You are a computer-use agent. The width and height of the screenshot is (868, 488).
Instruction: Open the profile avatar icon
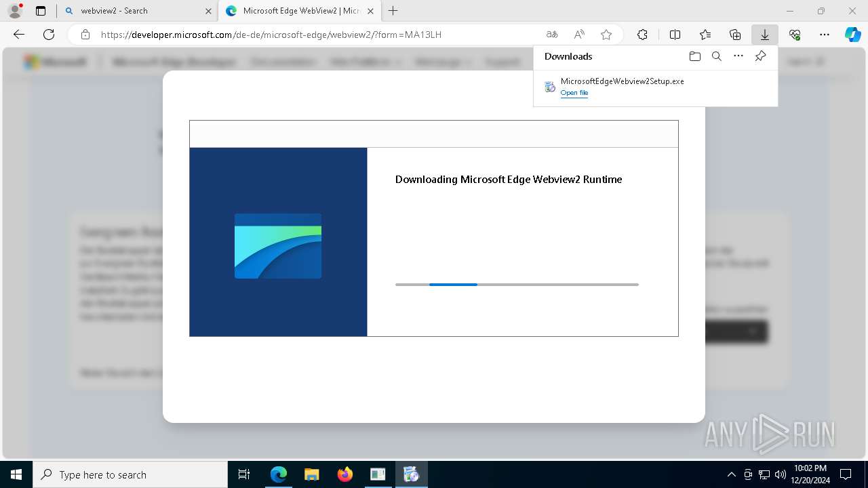(x=14, y=11)
